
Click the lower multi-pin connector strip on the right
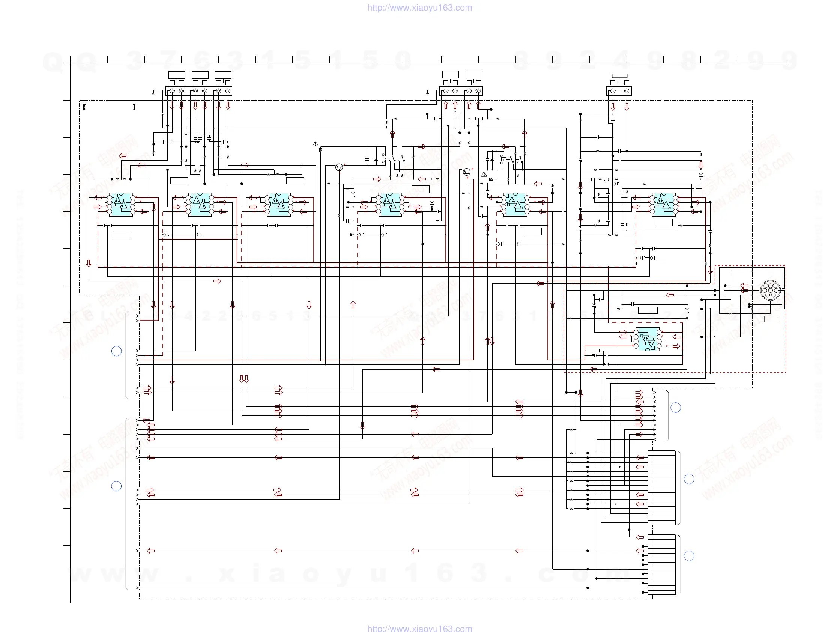tap(661, 564)
